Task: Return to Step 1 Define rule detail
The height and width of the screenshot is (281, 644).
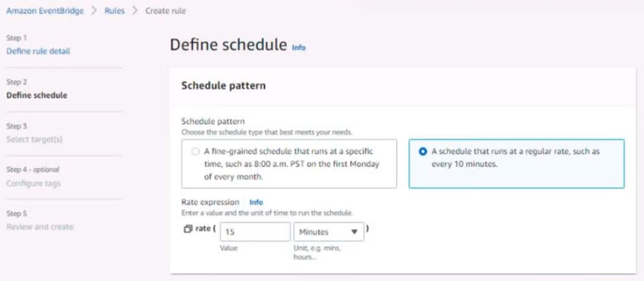Action: click(38, 51)
